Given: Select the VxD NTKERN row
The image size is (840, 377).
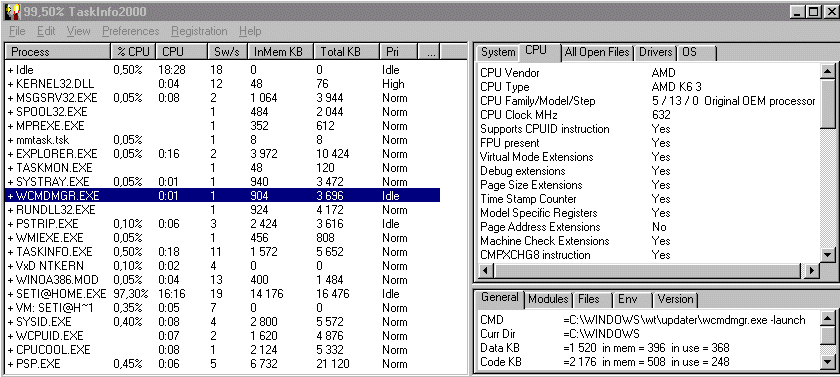Looking at the screenshot, I should [x=223, y=266].
